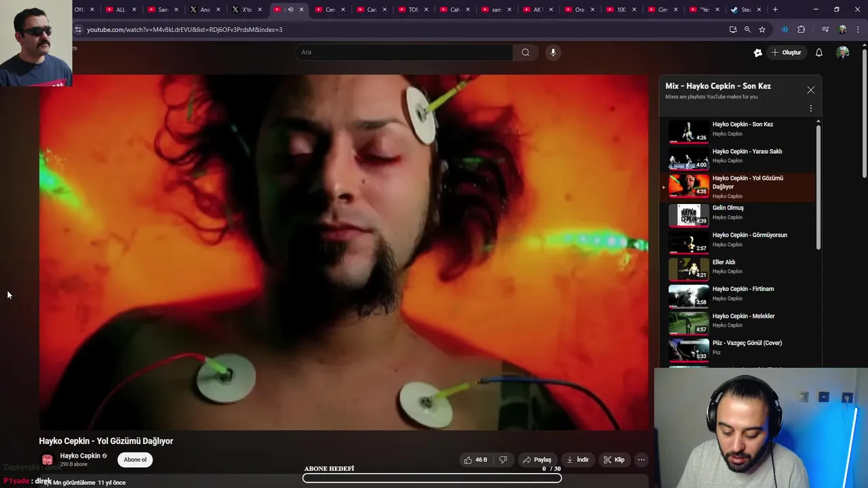This screenshot has height=488, width=868.
Task: Open Hayko Cepkin channel avatar
Action: (47, 460)
